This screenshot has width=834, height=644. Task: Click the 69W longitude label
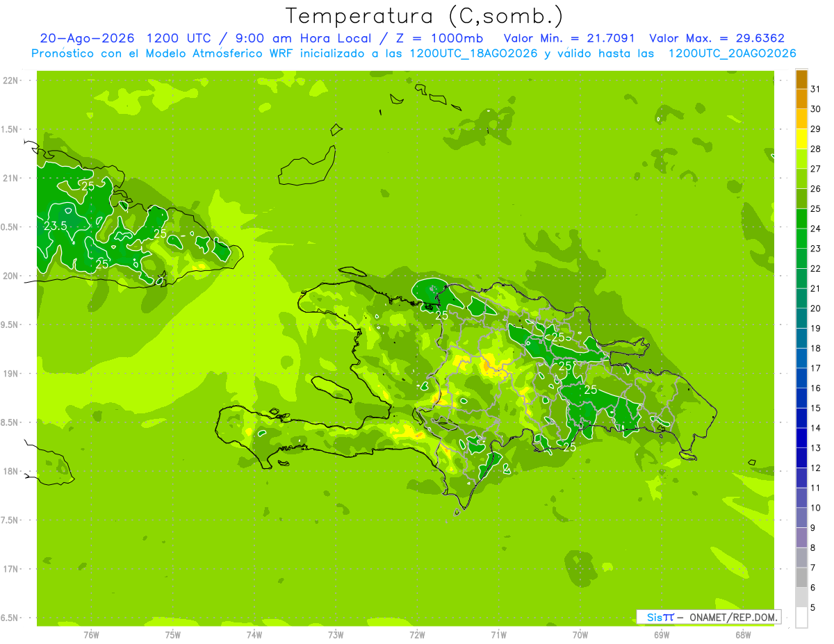pos(662,634)
